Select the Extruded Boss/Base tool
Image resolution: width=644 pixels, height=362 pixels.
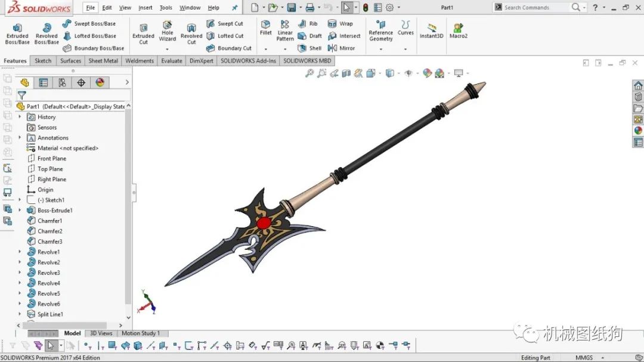click(17, 33)
